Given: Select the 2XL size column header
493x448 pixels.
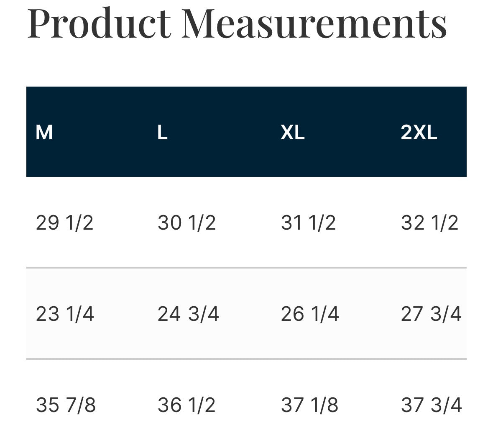Looking at the screenshot, I should point(419,133).
